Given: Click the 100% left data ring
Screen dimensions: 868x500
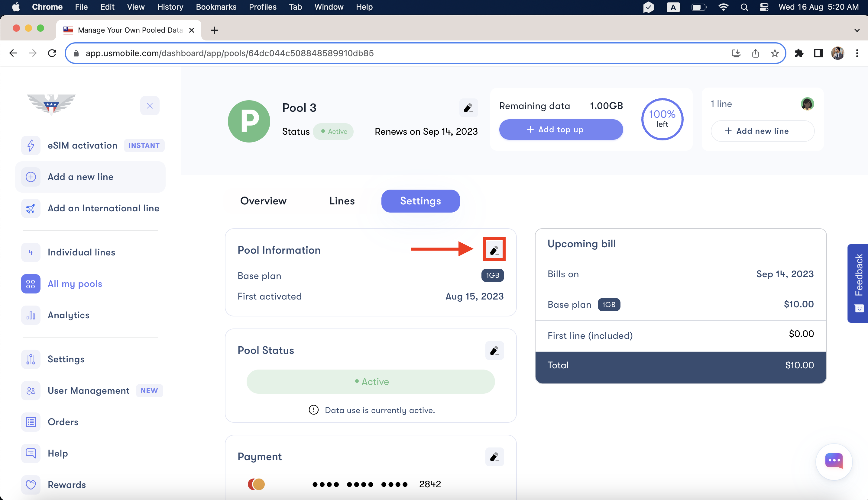Looking at the screenshot, I should [x=662, y=119].
